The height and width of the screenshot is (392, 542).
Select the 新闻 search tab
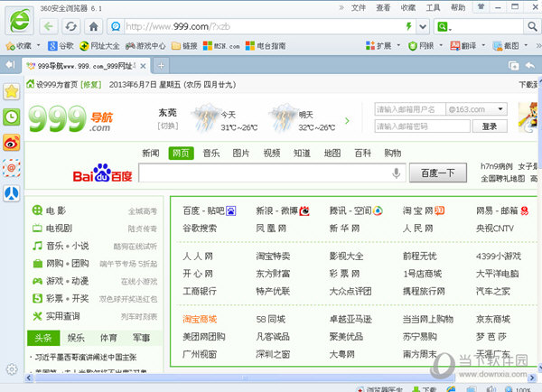[151, 153]
